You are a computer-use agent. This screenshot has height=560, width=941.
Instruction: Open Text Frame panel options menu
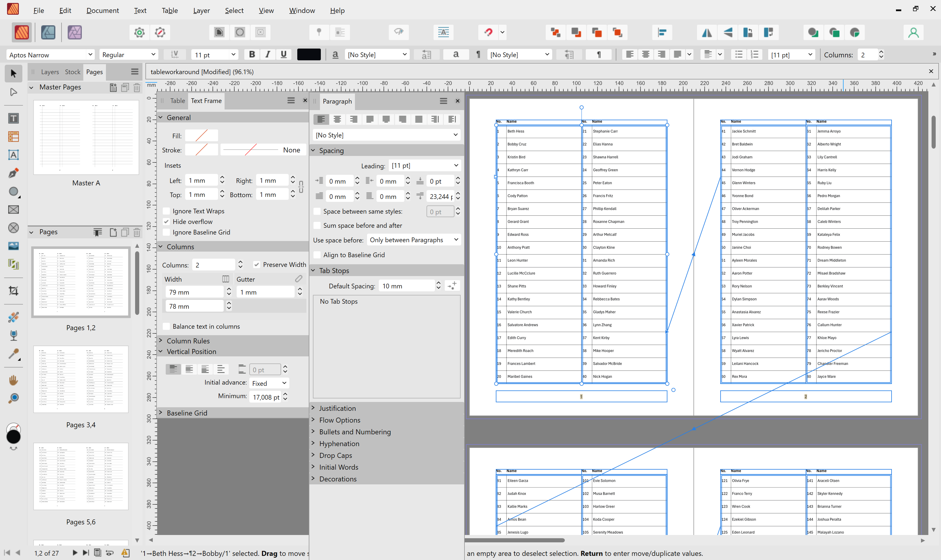coord(291,101)
